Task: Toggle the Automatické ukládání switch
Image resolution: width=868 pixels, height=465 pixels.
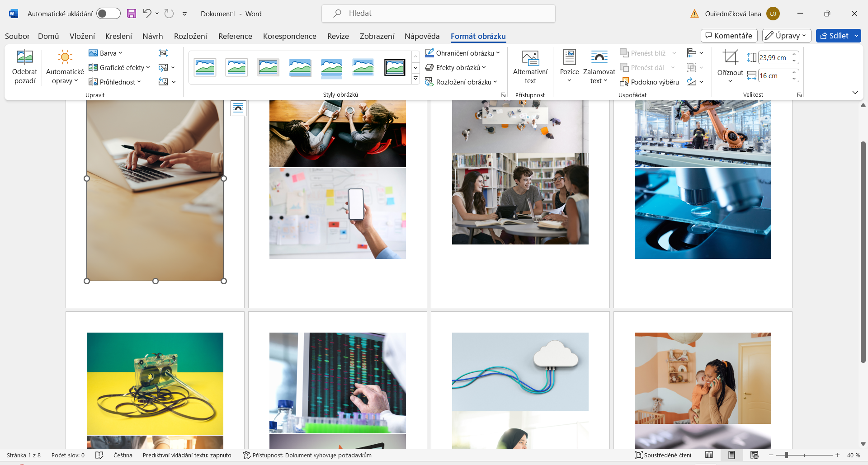Action: point(108,14)
